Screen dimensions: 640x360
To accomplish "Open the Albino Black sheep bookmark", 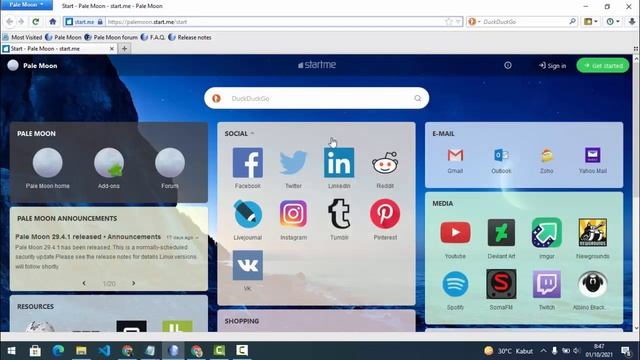I will point(593,284).
